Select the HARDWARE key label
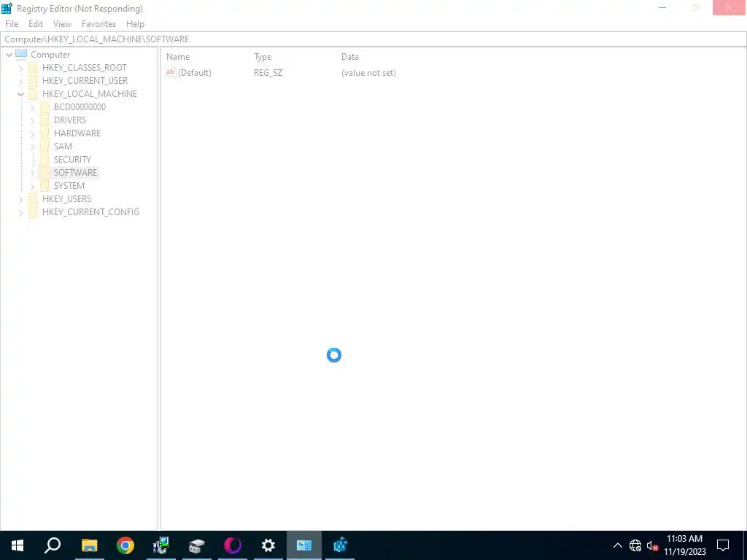 [x=77, y=133]
